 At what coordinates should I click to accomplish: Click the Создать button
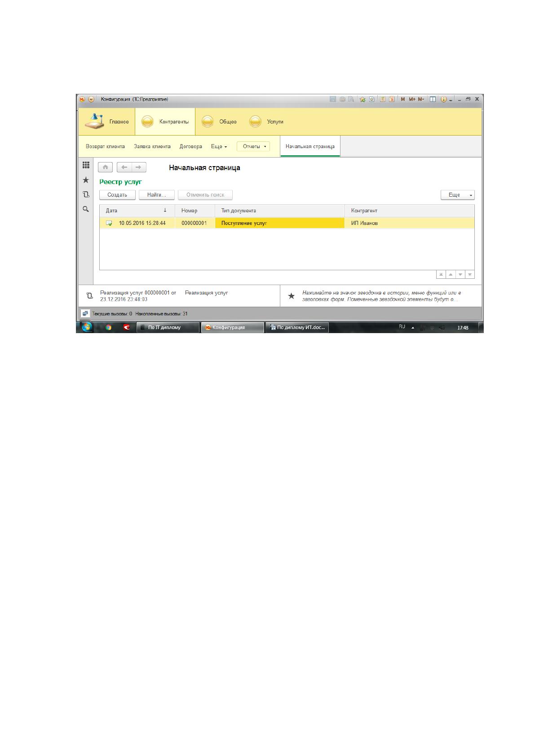(x=117, y=195)
